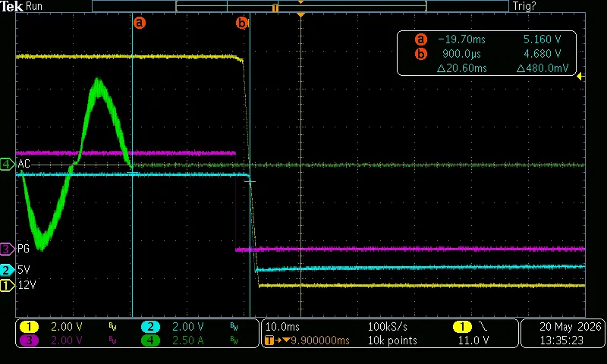The width and height of the screenshot is (607, 364).
Task: Click the channel 2 bandwidth limit Bw icon
Action: [234, 327]
